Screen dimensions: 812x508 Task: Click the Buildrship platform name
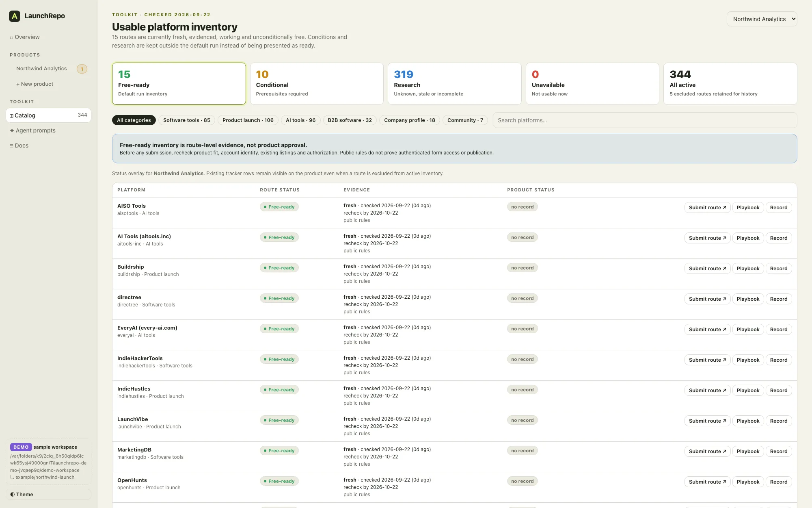pyautogui.click(x=131, y=267)
